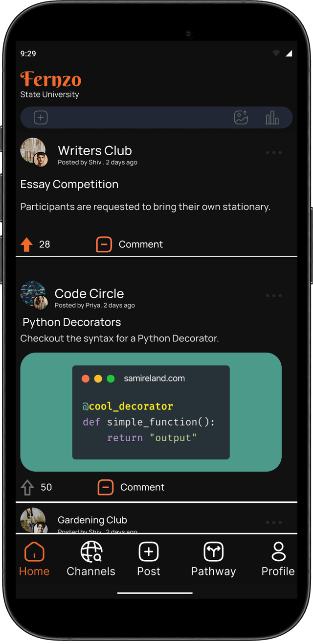The image size is (313, 644).
Task: Select the Python Decorators title
Action: click(72, 322)
